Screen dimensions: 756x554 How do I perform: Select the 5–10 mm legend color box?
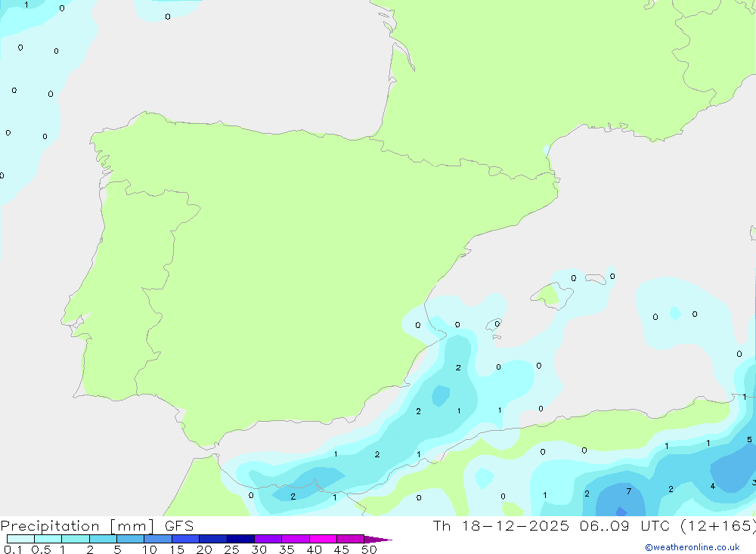coord(130,539)
